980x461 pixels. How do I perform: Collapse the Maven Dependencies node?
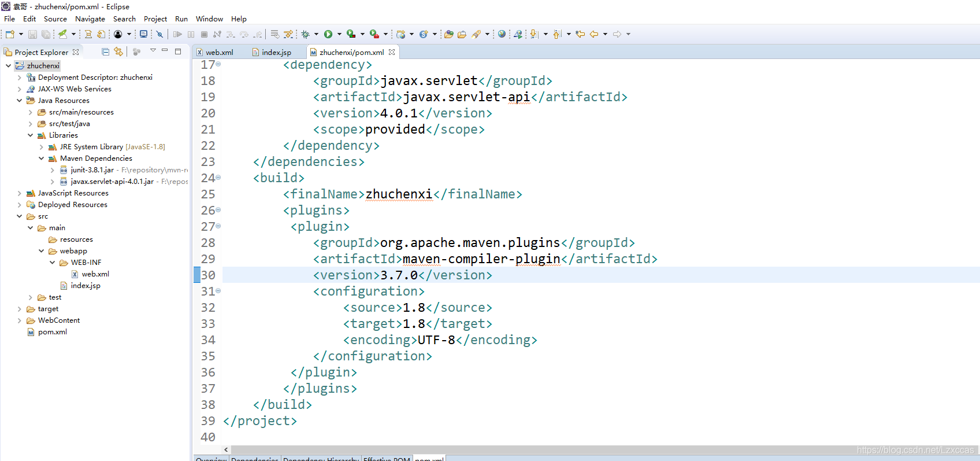point(41,158)
